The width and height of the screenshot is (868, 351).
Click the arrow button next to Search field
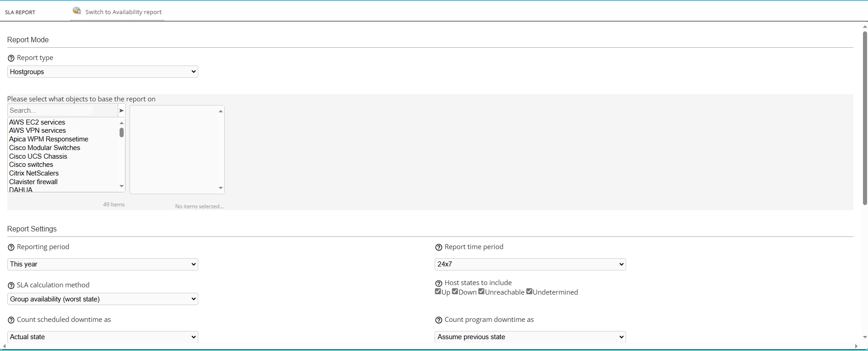121,110
